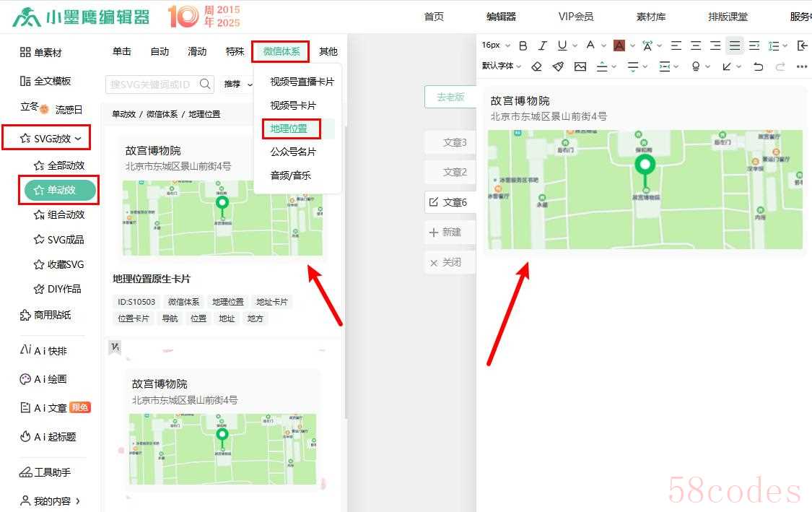Screen dimensions: 812x512
Task: Open the 推荐 sort dropdown
Action: pos(237,84)
